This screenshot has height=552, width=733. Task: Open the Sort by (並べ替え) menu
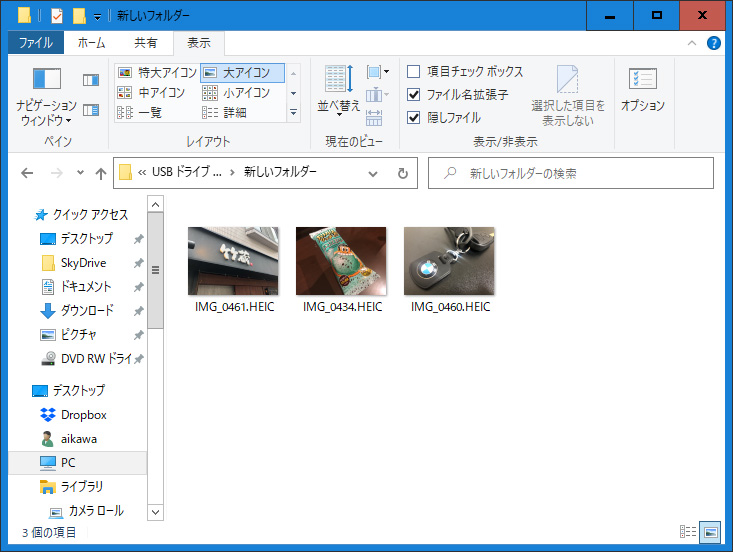pos(339,91)
